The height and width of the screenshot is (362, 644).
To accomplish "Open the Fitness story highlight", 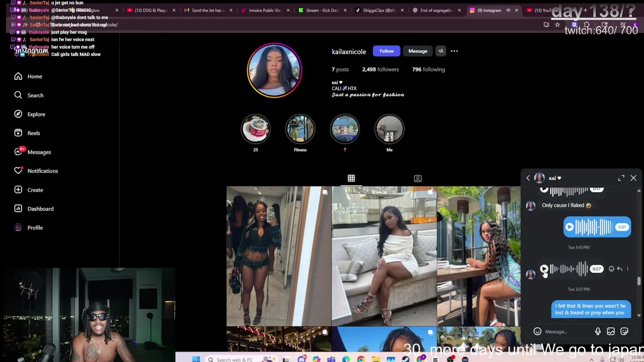I will [x=300, y=129].
